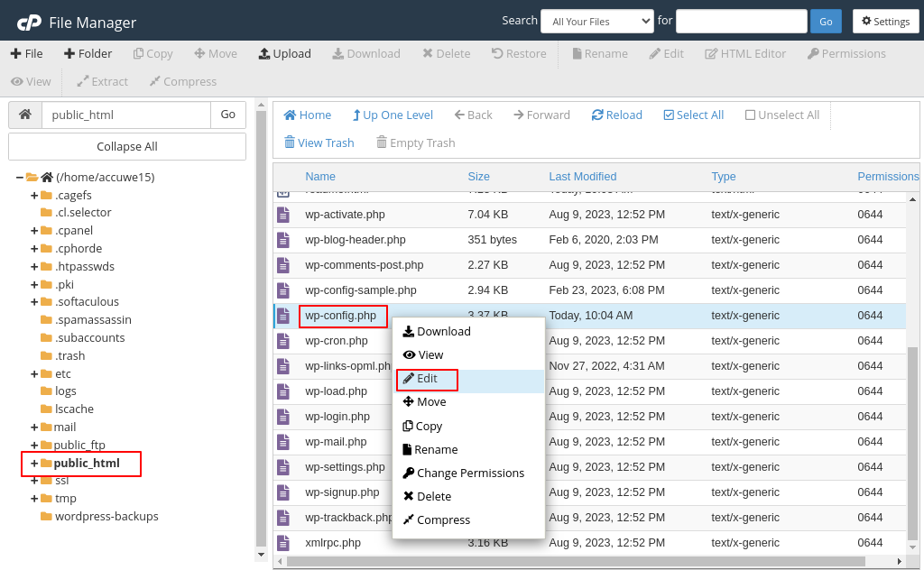Focus the search text field
924x570 pixels.
click(x=742, y=22)
